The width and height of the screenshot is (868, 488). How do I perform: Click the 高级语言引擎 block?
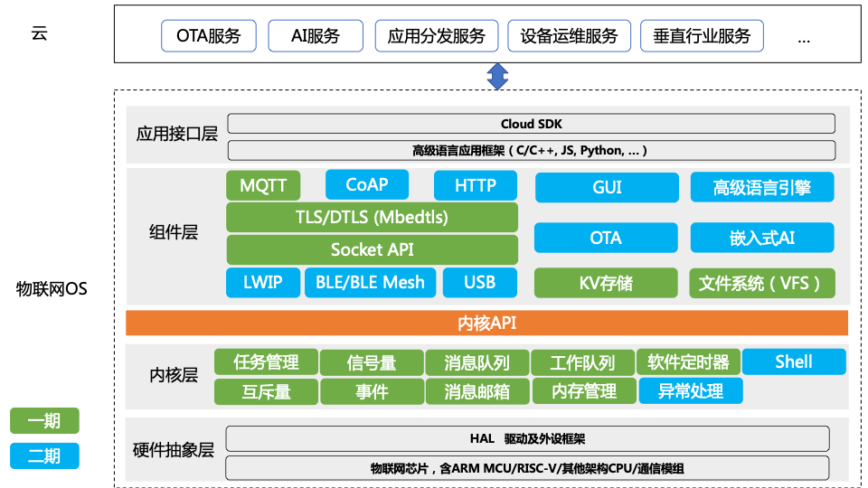coord(762,187)
